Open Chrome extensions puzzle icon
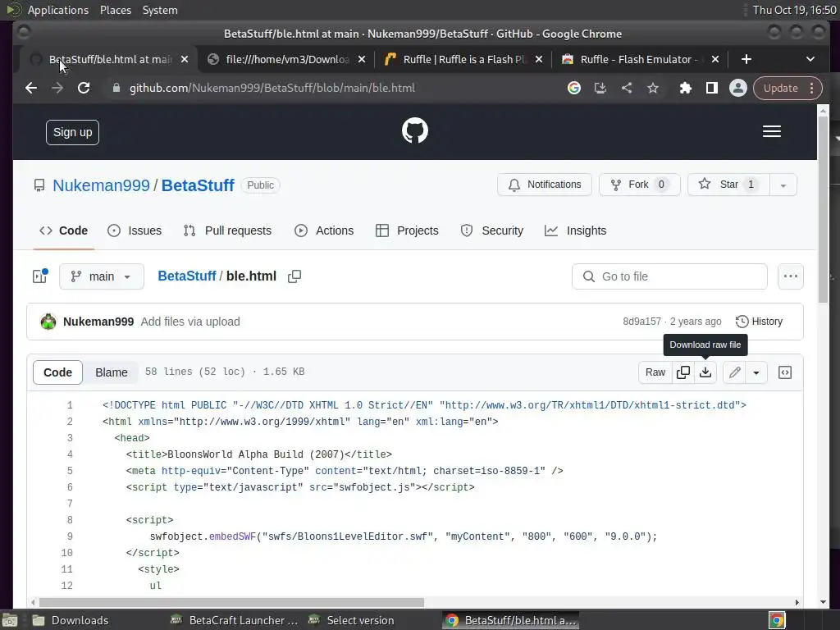This screenshot has width=840, height=630. (x=685, y=88)
